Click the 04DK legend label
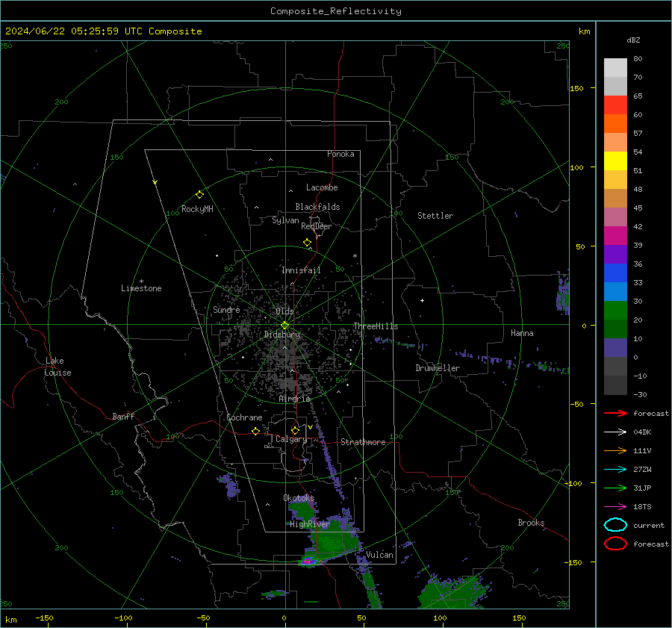This screenshot has height=628, width=672. point(642,432)
